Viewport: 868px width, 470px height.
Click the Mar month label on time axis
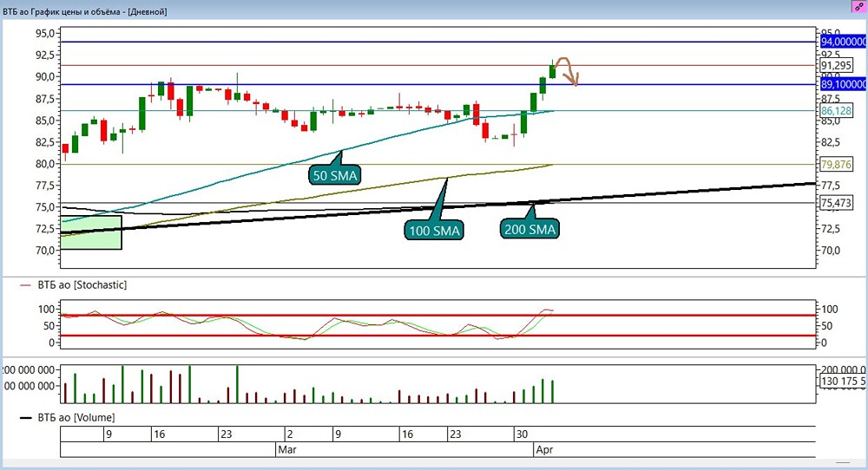[x=287, y=449]
